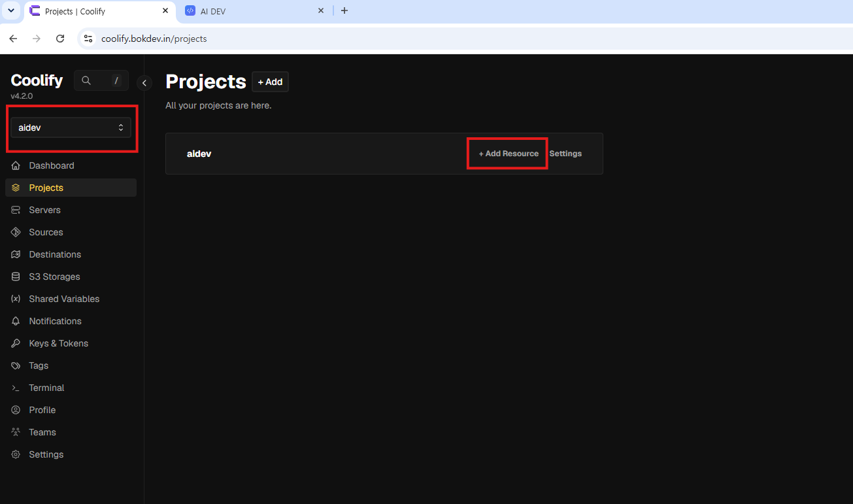Click the + Add project button

click(x=270, y=82)
